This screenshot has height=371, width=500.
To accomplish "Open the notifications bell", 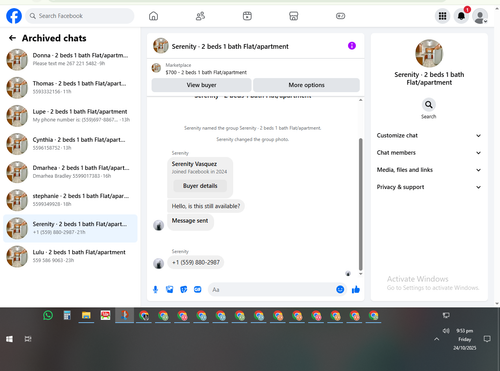I will tap(461, 16).
